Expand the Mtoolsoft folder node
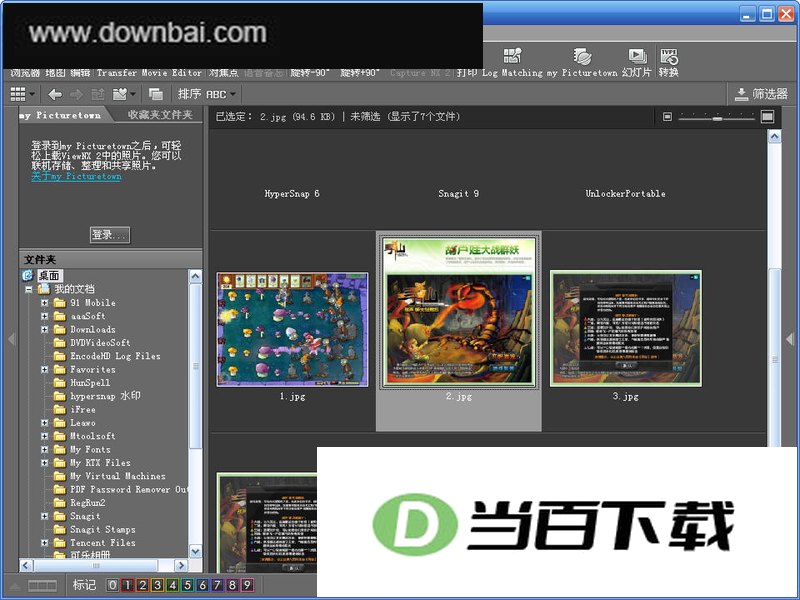 45,436
